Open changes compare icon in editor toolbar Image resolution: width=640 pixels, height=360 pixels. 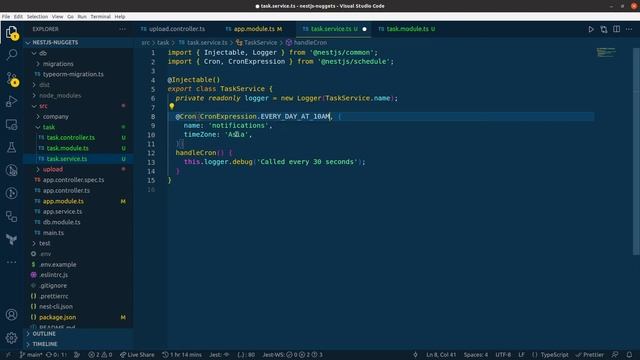604,29
